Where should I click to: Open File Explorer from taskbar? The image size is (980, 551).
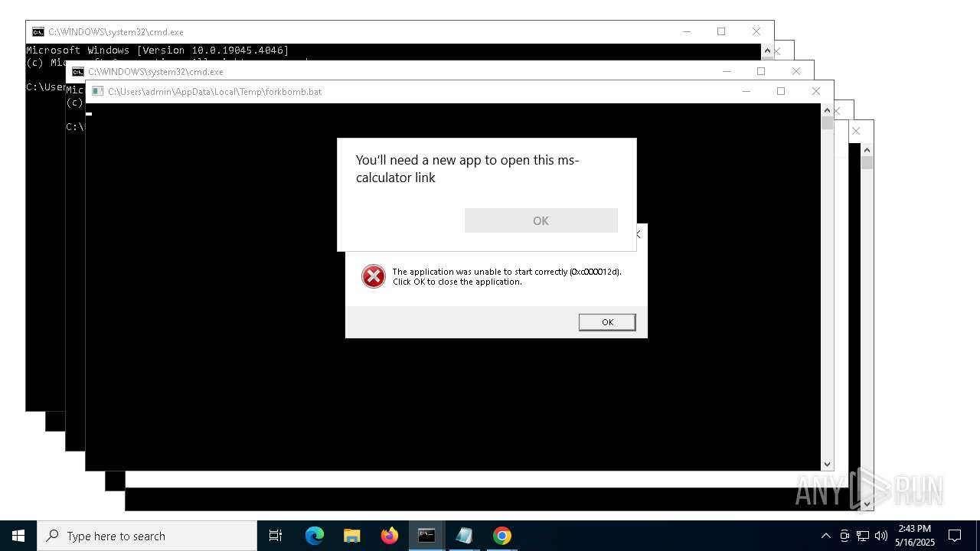click(352, 536)
